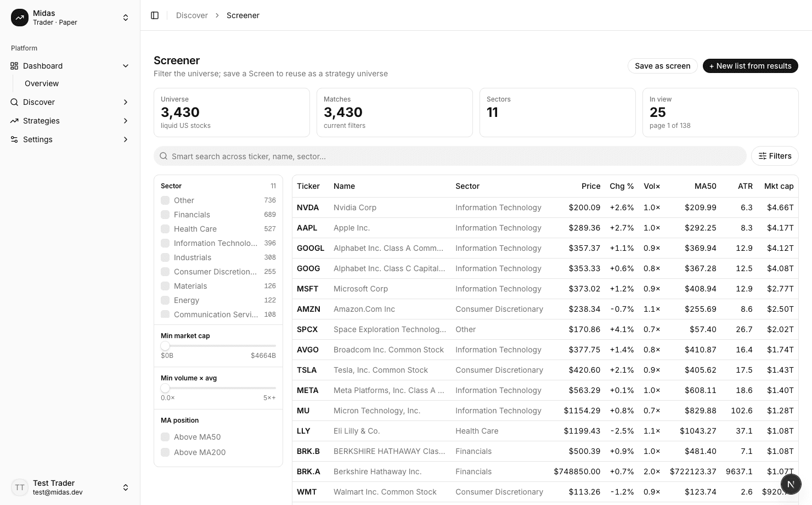Expand the Strategies section chevron

point(126,121)
